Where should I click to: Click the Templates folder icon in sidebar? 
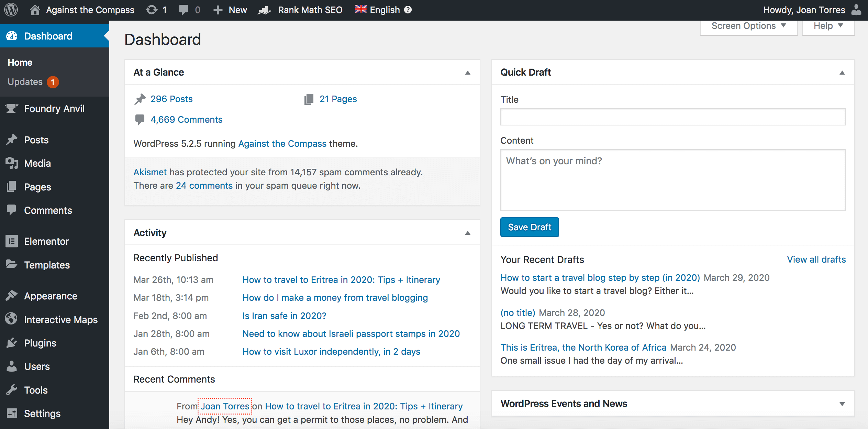(x=12, y=264)
